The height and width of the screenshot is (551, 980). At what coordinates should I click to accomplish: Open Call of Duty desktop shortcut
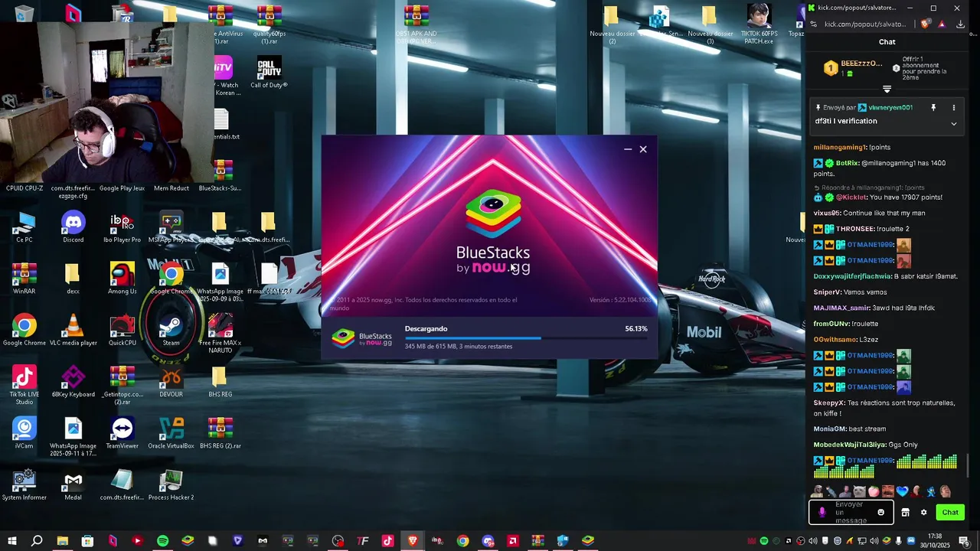pos(269,72)
